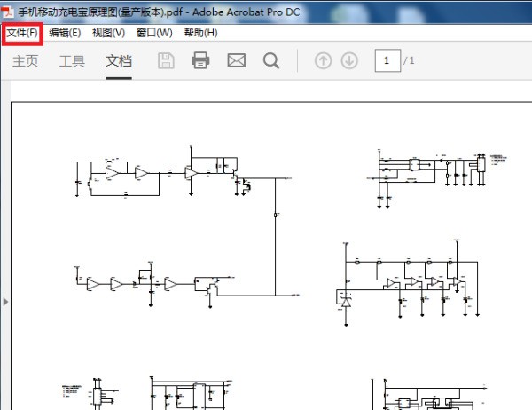Open the 编辑(E) menu
532x410 pixels.
[x=65, y=34]
